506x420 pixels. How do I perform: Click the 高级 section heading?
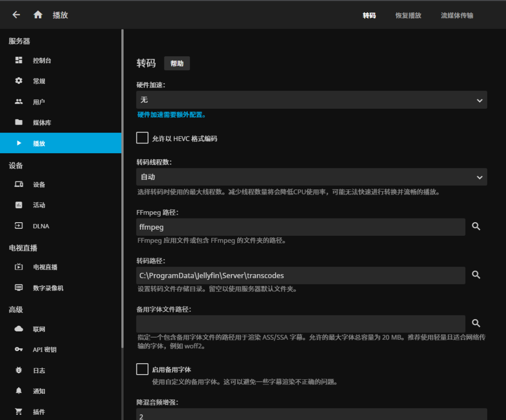pyautogui.click(x=16, y=309)
